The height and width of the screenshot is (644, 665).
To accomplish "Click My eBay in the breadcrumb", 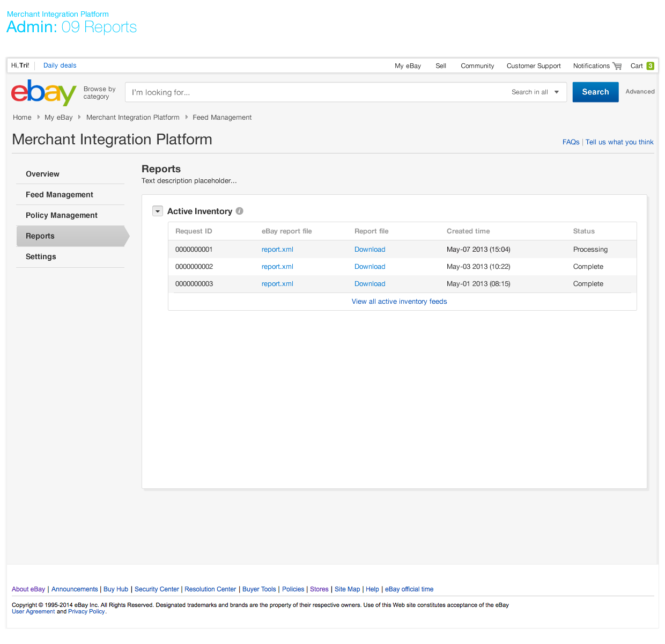I will (58, 118).
